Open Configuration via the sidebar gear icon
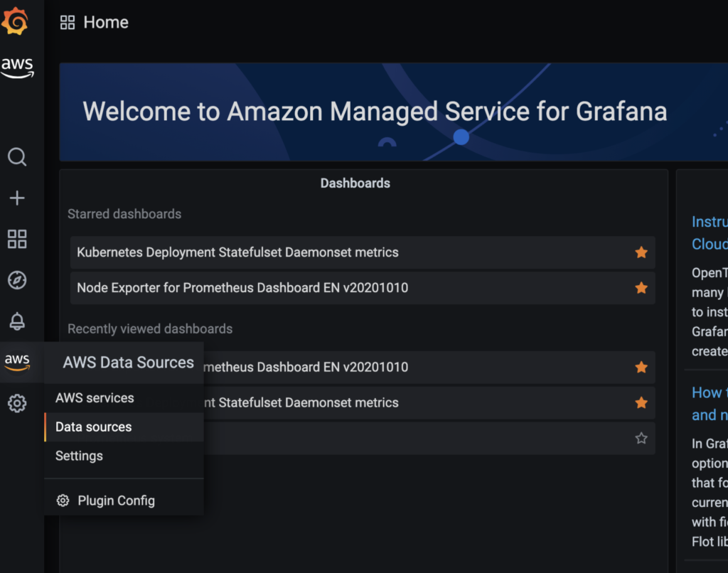The width and height of the screenshot is (728, 573). [x=17, y=403]
